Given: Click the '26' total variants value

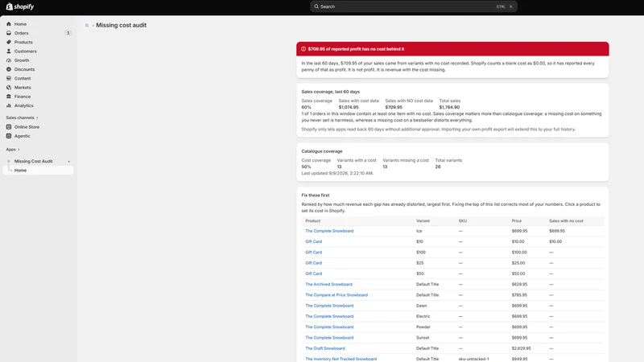Looking at the screenshot, I should [x=438, y=167].
